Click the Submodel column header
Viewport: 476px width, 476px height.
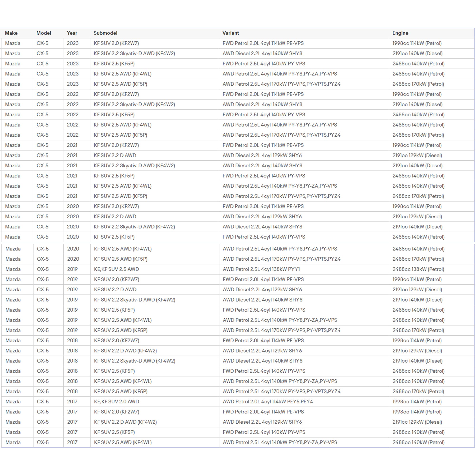[105, 33]
